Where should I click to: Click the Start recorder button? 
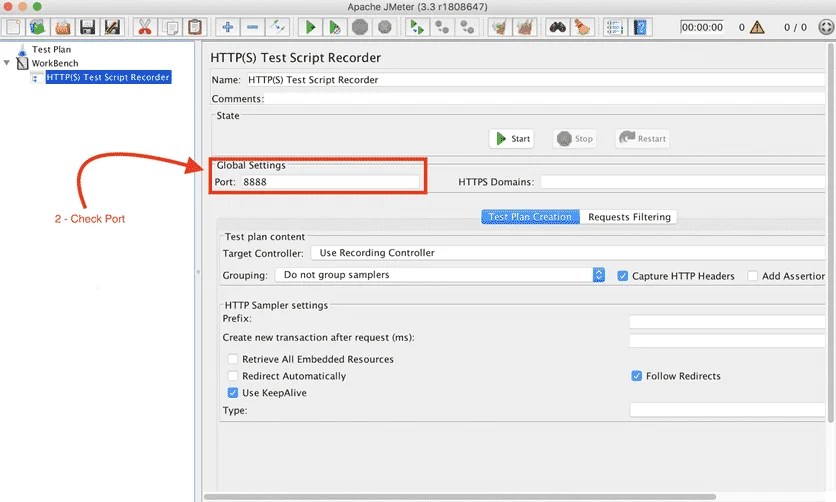click(512, 139)
